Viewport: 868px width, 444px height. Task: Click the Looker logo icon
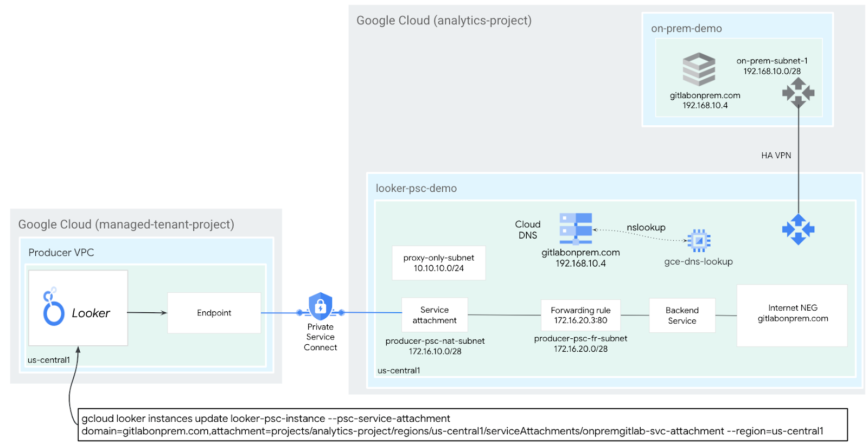[54, 307]
